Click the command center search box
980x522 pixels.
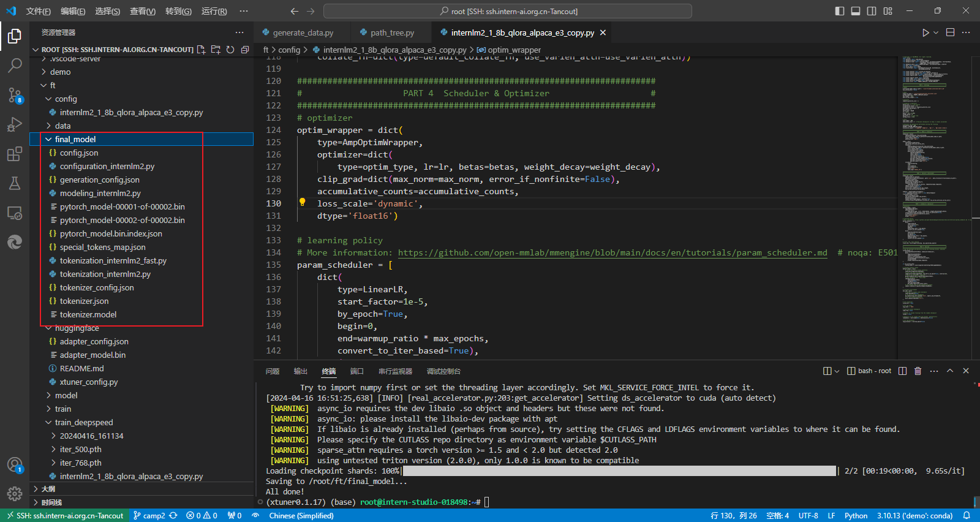coord(507,11)
